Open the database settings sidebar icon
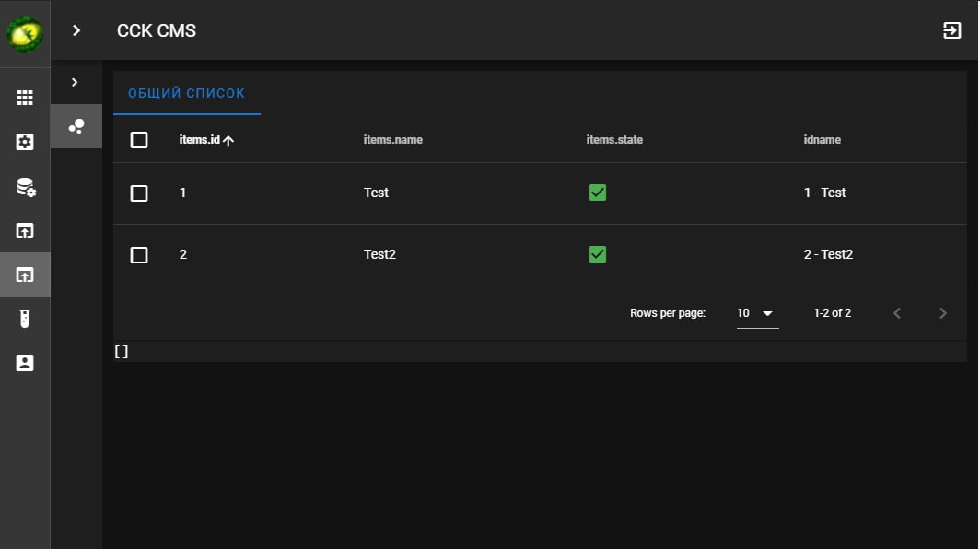Viewport: 980px width, 549px height. [x=25, y=187]
